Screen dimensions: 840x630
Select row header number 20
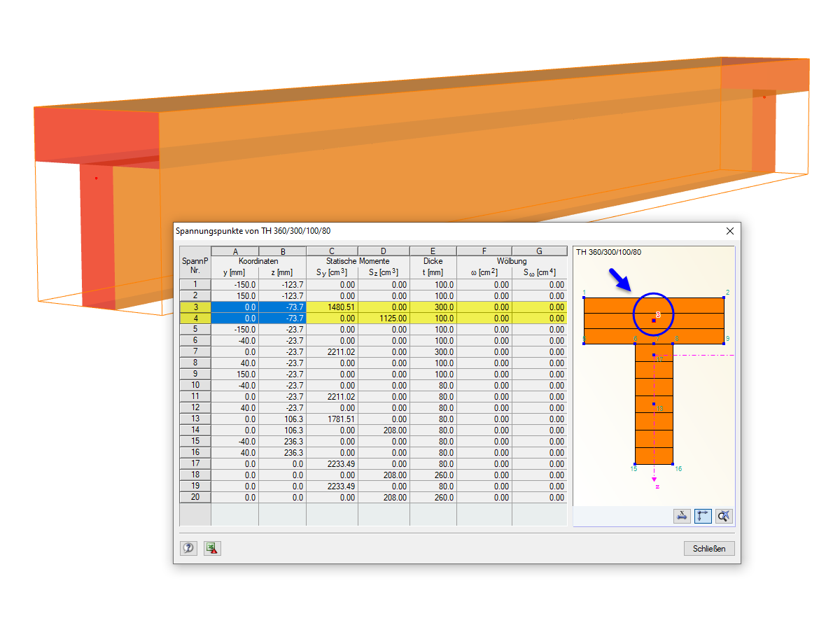[x=195, y=498]
